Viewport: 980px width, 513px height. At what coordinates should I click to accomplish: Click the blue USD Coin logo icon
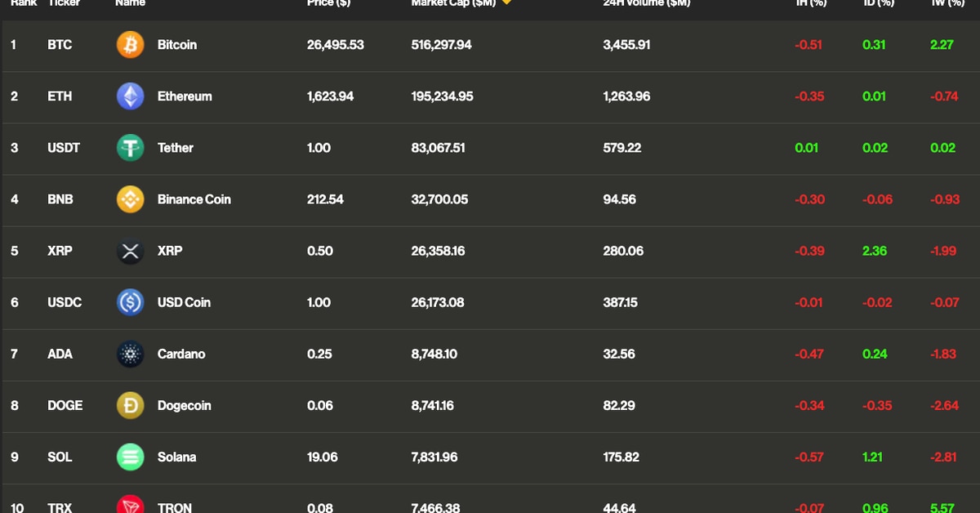pyautogui.click(x=130, y=302)
